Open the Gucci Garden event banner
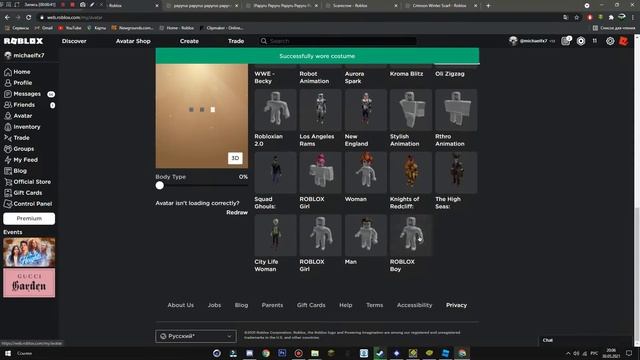 [29, 283]
